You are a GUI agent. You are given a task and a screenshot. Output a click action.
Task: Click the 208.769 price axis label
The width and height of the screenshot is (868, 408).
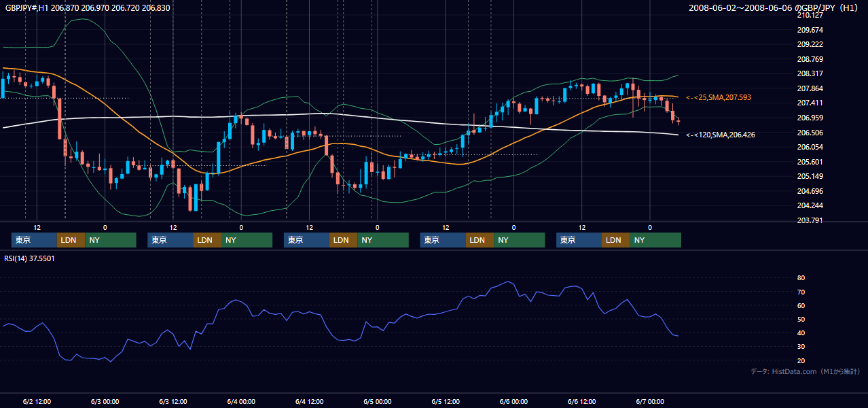coord(810,59)
